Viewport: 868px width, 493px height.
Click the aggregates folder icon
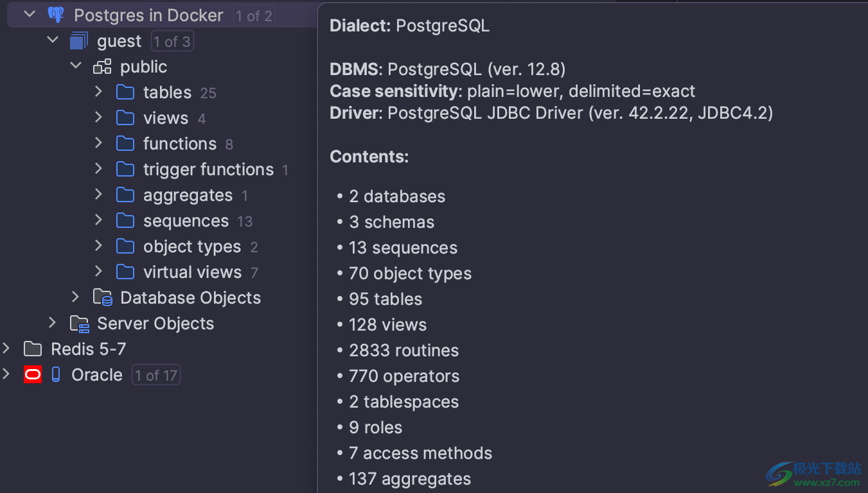[x=125, y=195]
